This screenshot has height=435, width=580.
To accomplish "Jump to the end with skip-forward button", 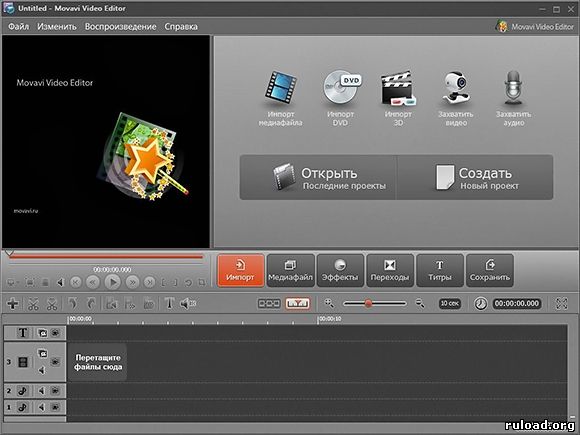I will point(149,283).
